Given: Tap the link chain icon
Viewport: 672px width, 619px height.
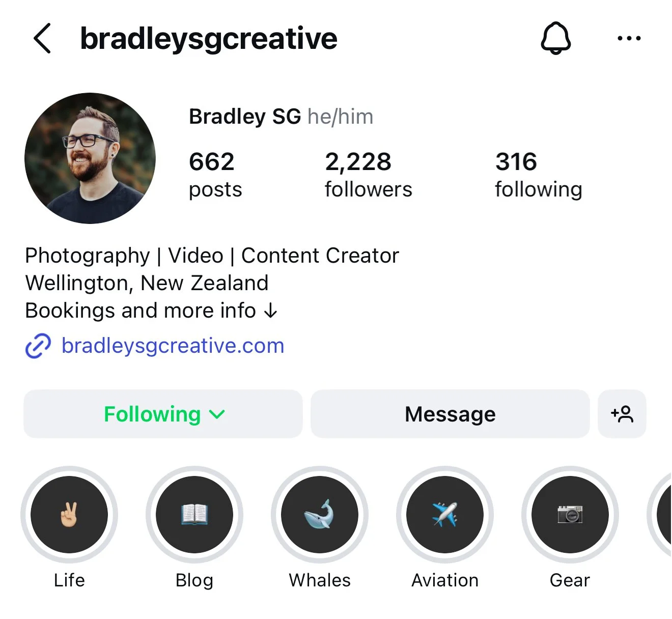Looking at the screenshot, I should 38,346.
